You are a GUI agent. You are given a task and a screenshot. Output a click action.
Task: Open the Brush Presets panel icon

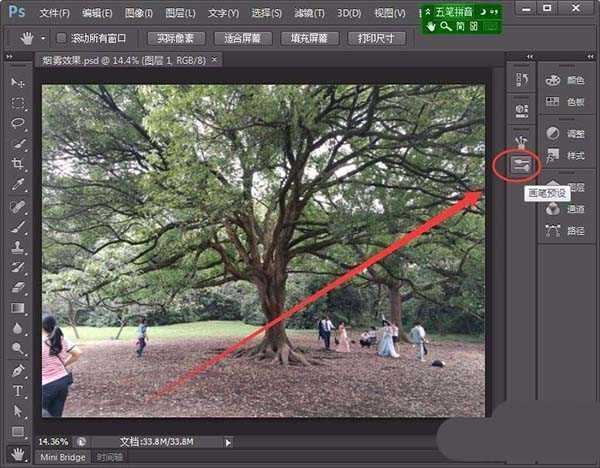[x=519, y=165]
